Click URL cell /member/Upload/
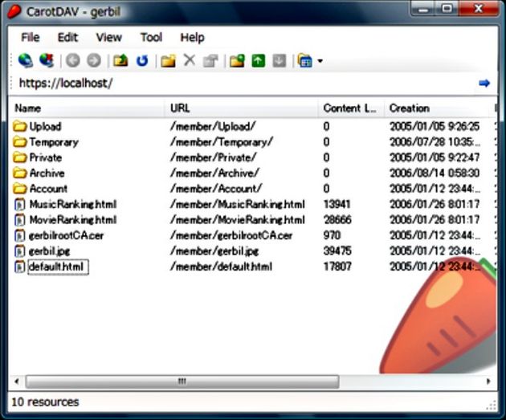The image size is (506, 420). pyautogui.click(x=213, y=126)
